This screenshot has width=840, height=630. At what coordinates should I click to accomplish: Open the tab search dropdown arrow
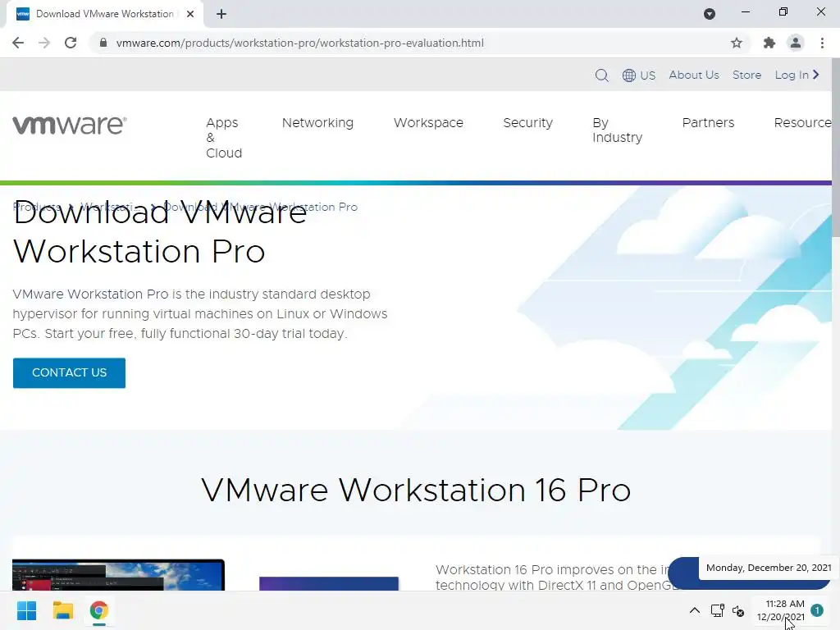pos(710,14)
